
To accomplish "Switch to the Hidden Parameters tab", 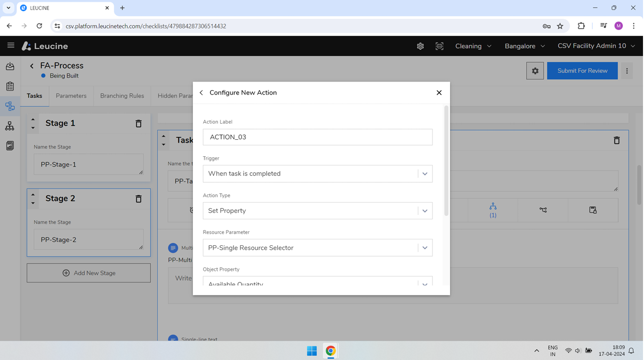I will pos(175,96).
